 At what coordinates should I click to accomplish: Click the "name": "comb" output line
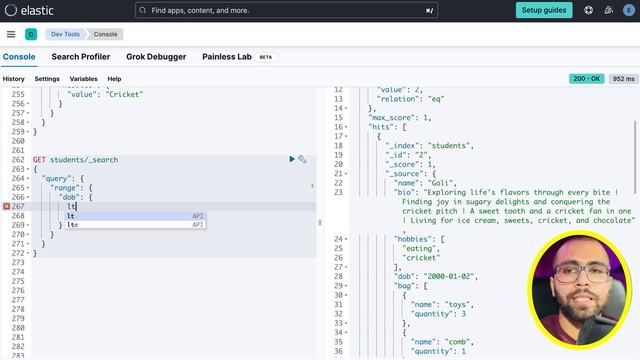[x=442, y=342]
